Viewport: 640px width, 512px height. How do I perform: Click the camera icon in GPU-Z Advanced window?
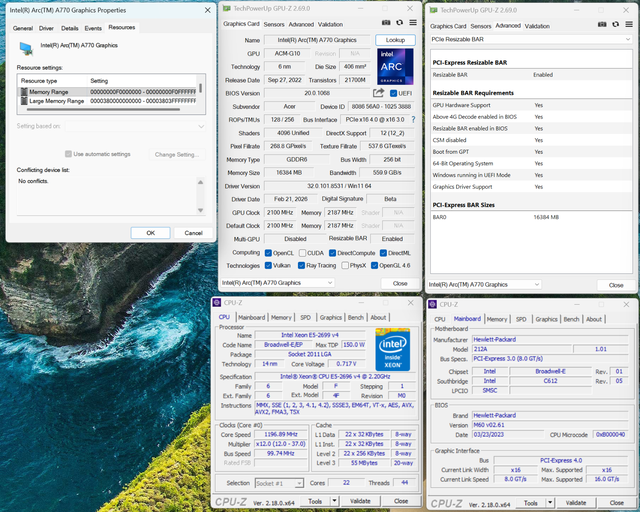[602, 24]
